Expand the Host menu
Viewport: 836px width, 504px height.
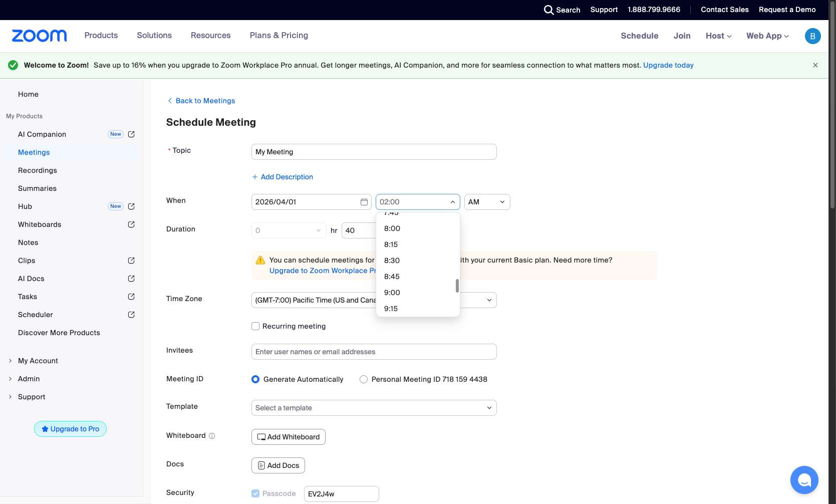point(719,36)
